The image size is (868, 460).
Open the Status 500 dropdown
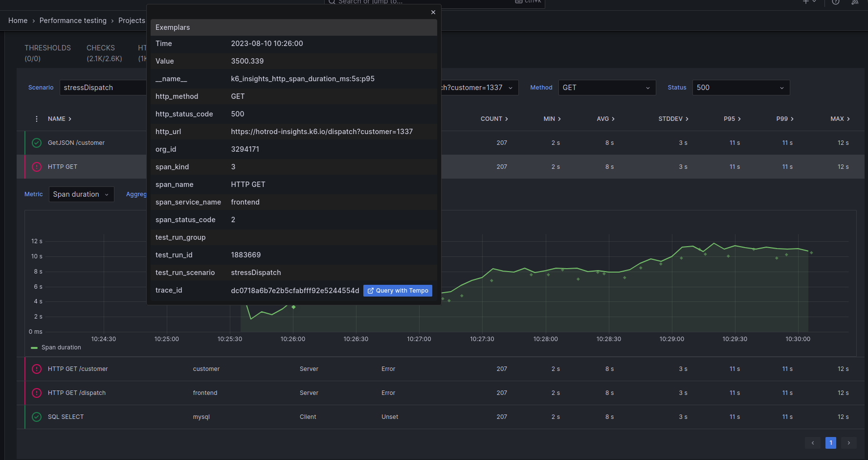[x=740, y=88]
